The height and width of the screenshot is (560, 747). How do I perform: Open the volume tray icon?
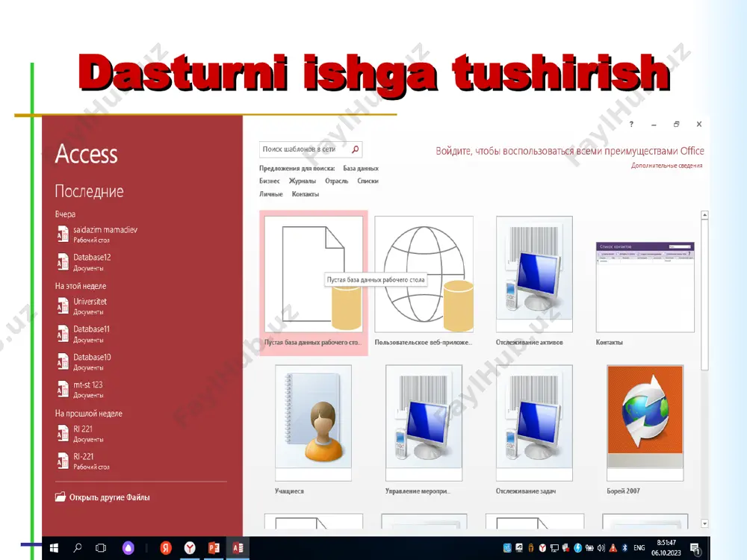pyautogui.click(x=601, y=548)
